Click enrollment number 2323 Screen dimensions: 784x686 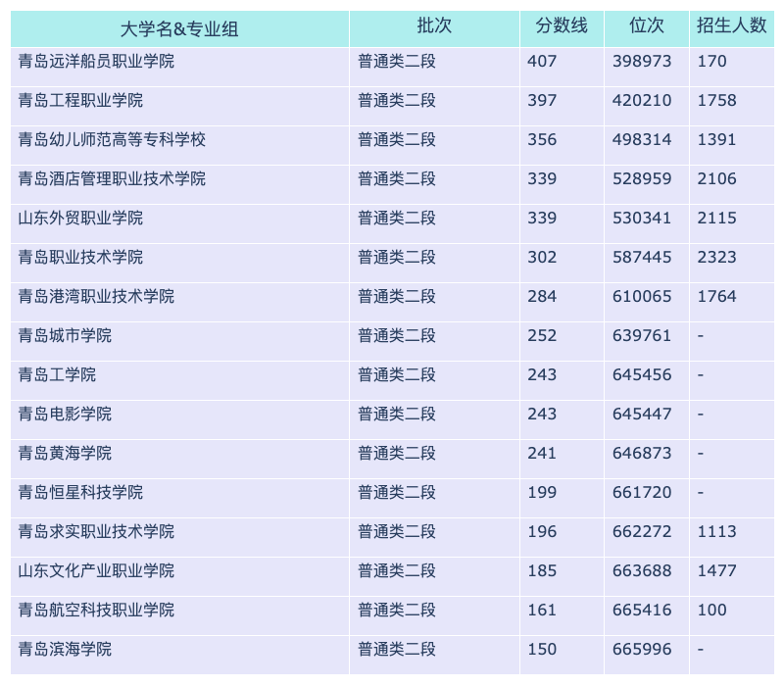click(x=717, y=257)
